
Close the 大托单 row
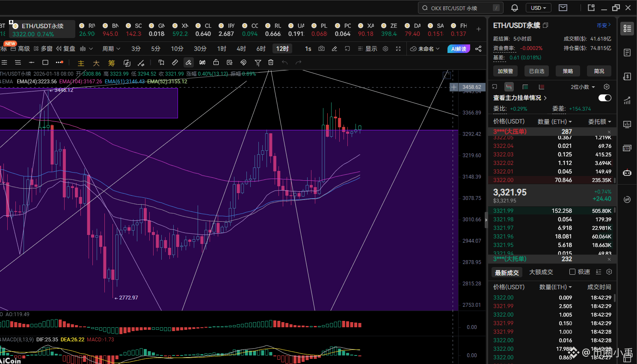pos(609,259)
